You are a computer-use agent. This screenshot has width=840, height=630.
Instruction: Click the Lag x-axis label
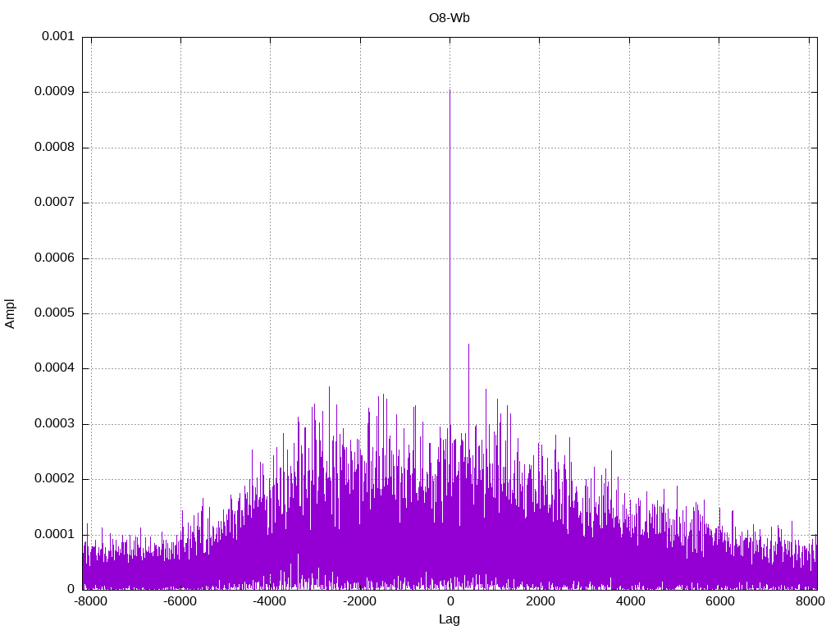[x=450, y=619]
